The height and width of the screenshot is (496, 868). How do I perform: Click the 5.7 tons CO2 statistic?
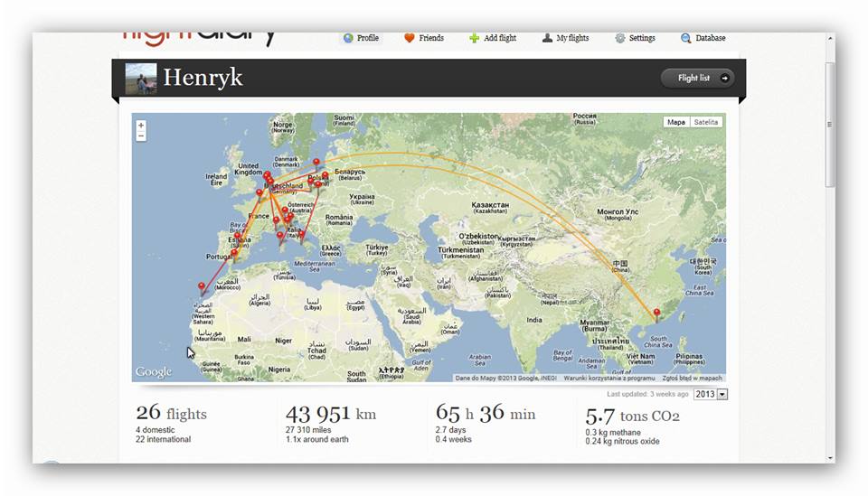coord(632,416)
